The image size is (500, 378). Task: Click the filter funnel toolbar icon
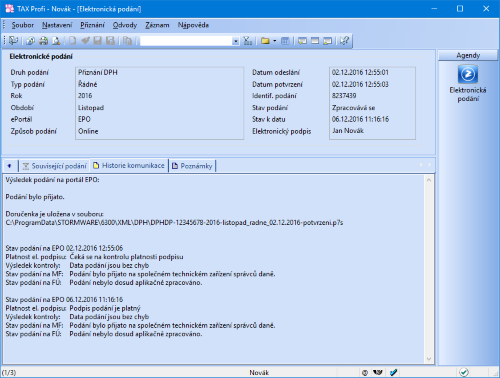pos(248,41)
